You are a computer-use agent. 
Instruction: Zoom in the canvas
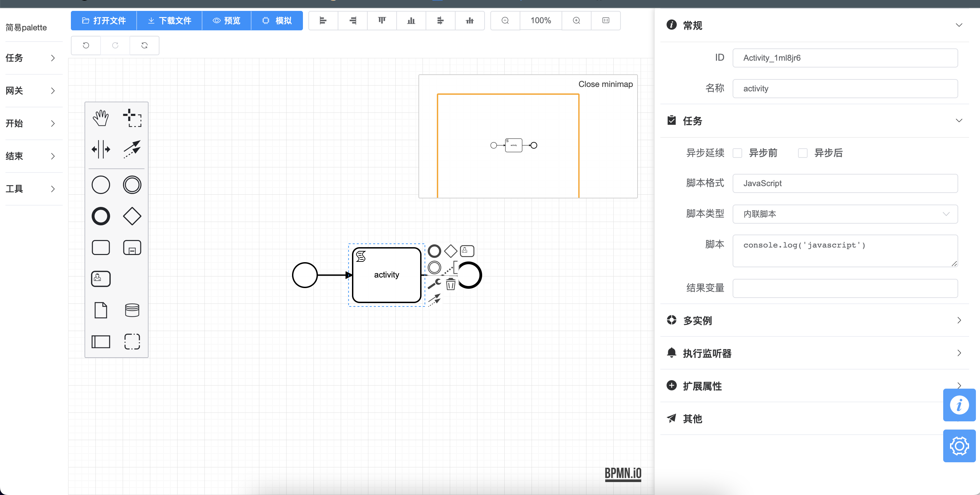click(x=576, y=20)
